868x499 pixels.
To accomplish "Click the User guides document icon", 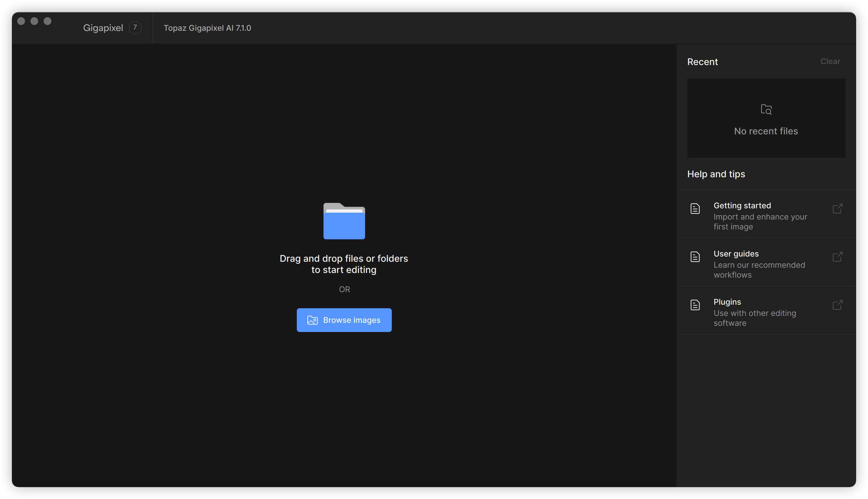I will 695,257.
